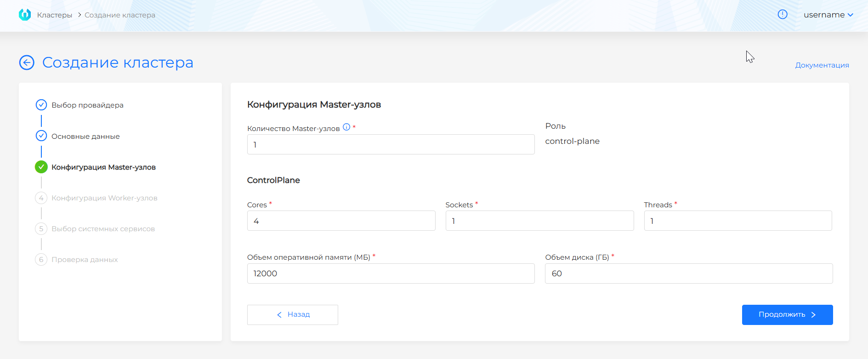Click the Основные данные step checkmark icon

[x=41, y=136]
